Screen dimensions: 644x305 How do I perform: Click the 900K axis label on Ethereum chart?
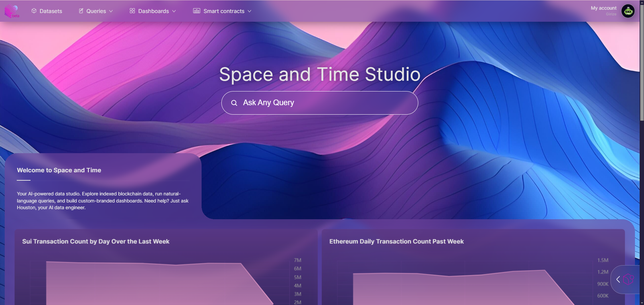point(603,284)
